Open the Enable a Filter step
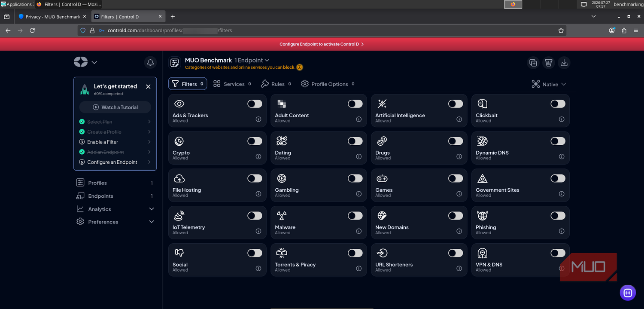The height and width of the screenshot is (309, 644). [115, 142]
